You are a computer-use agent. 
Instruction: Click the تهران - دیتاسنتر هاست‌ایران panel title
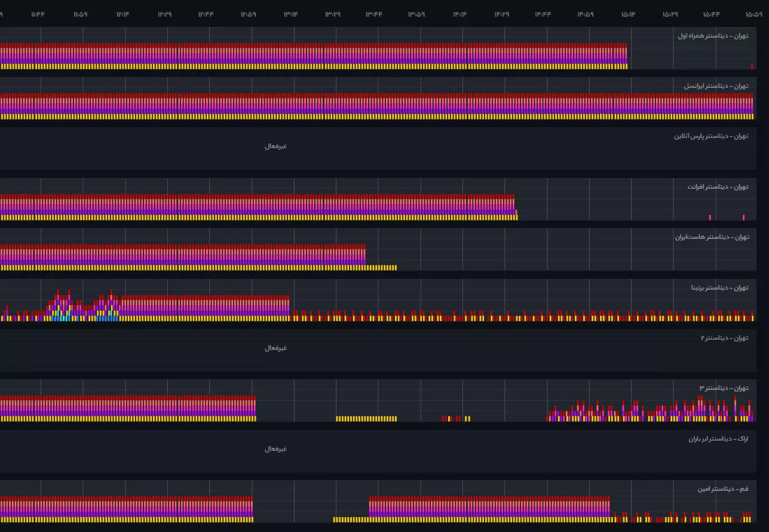click(x=711, y=237)
